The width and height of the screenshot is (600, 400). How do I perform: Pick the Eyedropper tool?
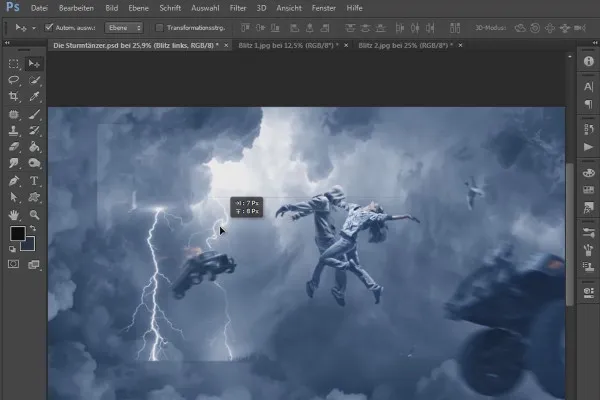pyautogui.click(x=34, y=97)
